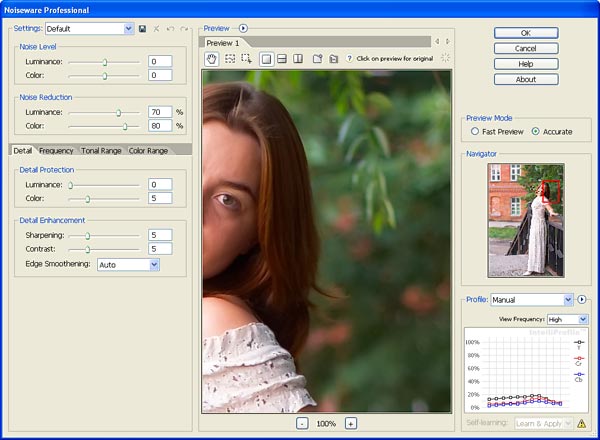Open the Frequency tab

click(57, 150)
